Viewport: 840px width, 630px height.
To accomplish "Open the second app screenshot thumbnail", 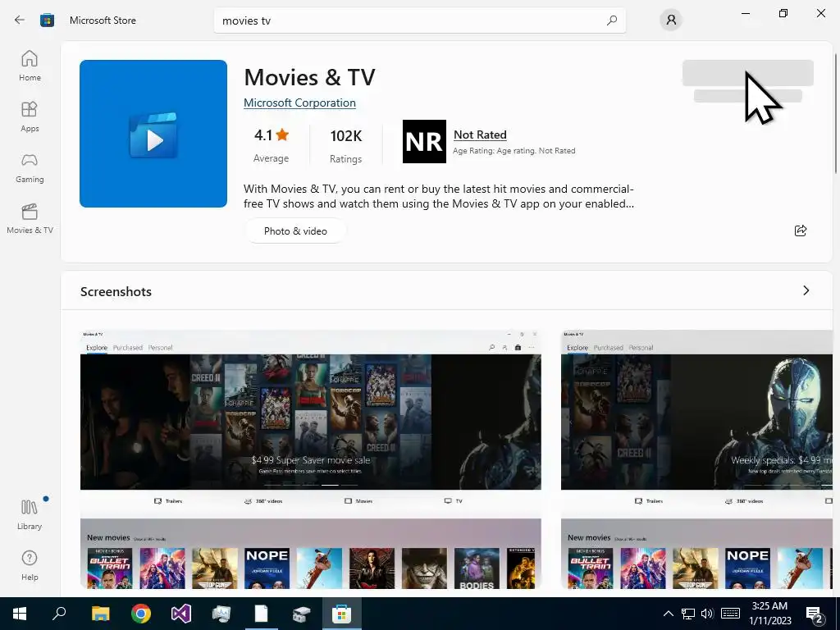I will point(696,459).
